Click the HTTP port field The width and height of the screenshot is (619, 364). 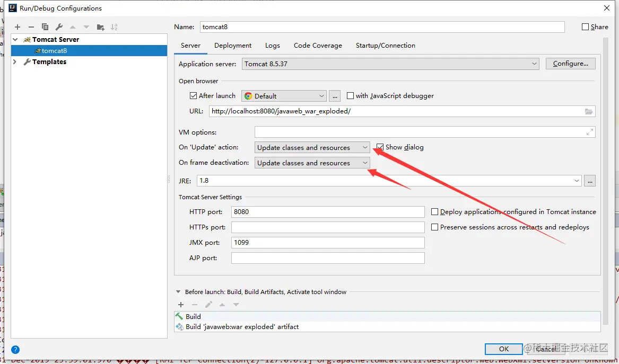point(328,212)
